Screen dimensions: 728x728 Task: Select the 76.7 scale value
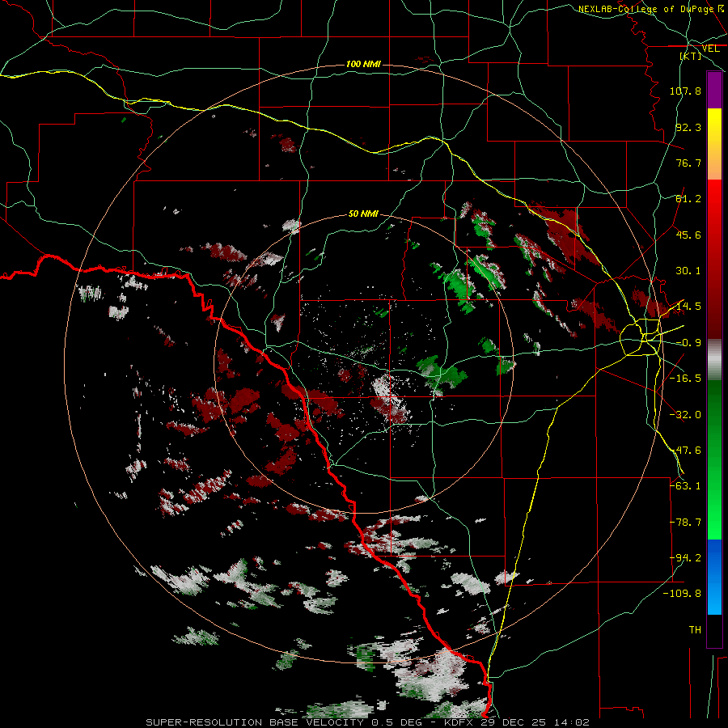coord(688,163)
